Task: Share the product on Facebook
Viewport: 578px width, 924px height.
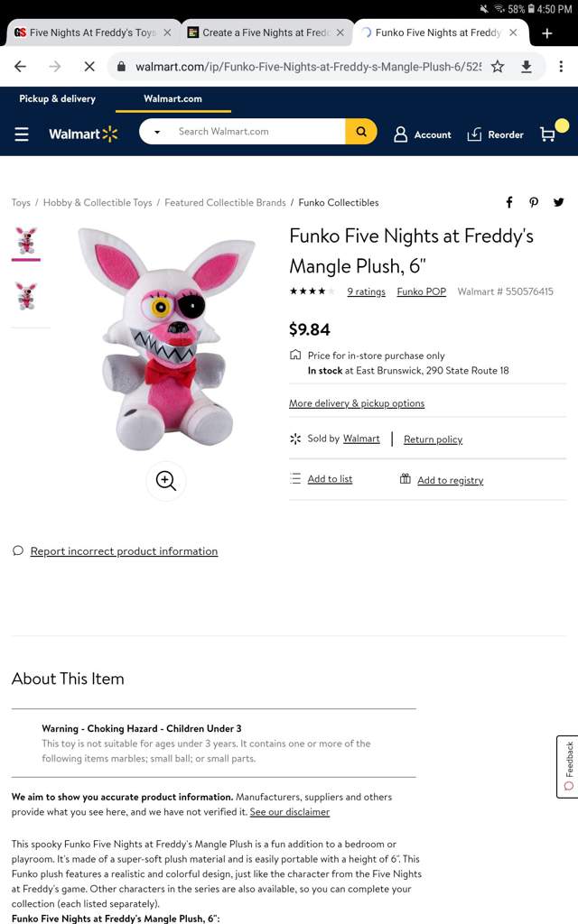Action: (508, 202)
